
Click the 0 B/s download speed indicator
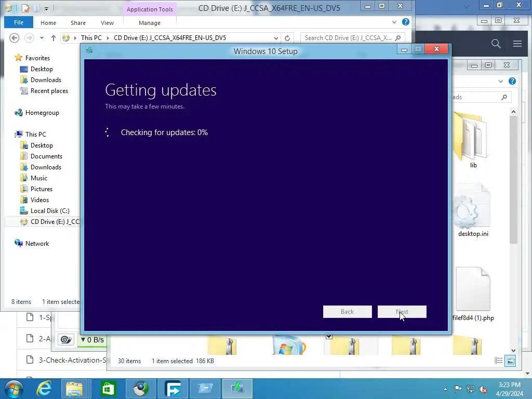[92, 340]
